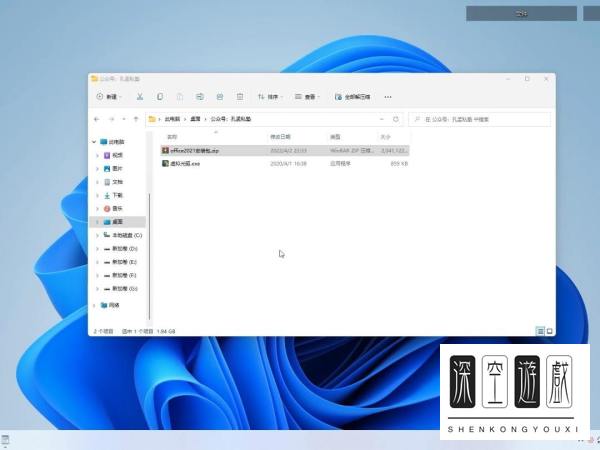600x450 pixels.
Task: Expand the 图片 (Pictures) tree node
Action: click(97, 169)
